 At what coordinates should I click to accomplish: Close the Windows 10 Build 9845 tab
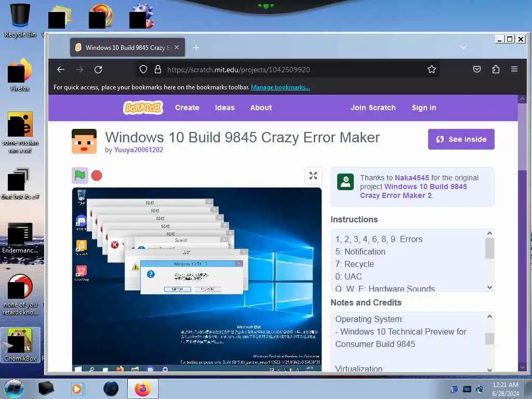point(177,47)
